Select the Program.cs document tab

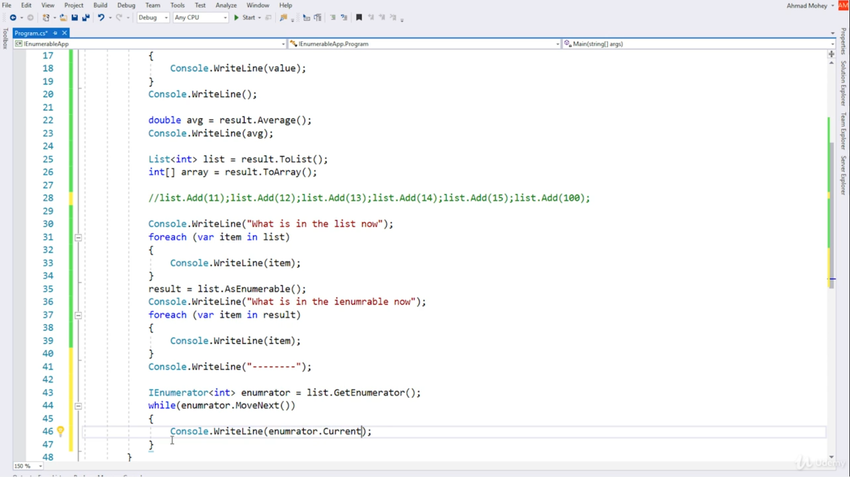[x=31, y=33]
